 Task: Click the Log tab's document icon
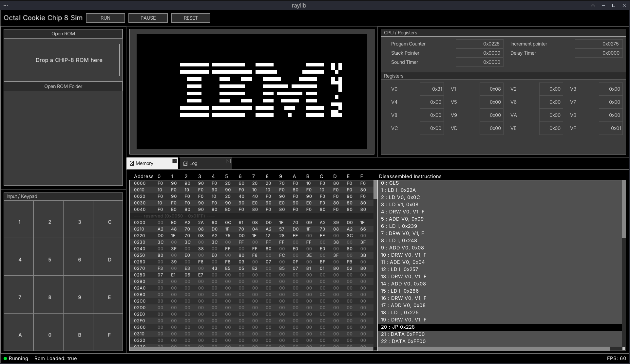click(185, 163)
